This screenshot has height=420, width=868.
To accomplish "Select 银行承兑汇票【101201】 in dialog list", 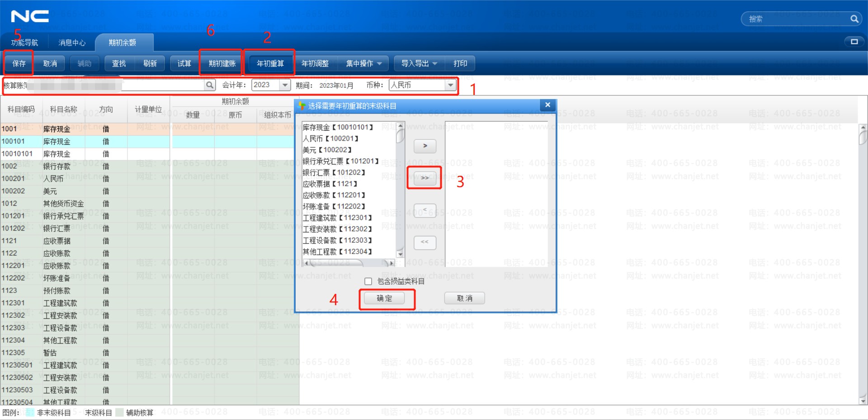I will (341, 161).
